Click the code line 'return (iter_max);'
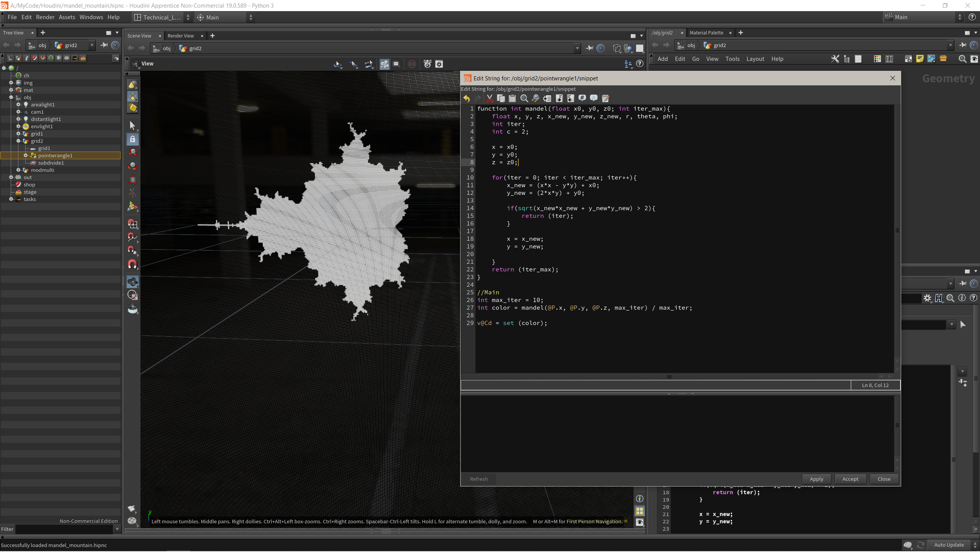The width and height of the screenshot is (980, 552). click(525, 269)
